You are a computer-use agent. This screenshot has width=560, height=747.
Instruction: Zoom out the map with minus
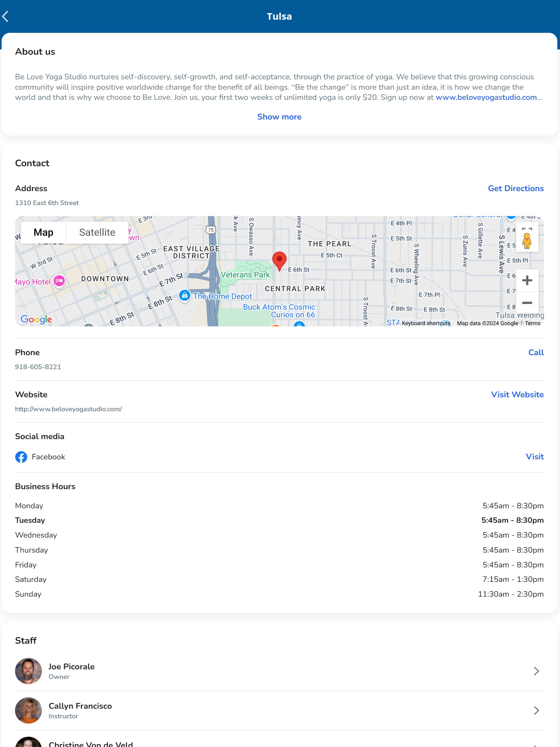point(527,303)
